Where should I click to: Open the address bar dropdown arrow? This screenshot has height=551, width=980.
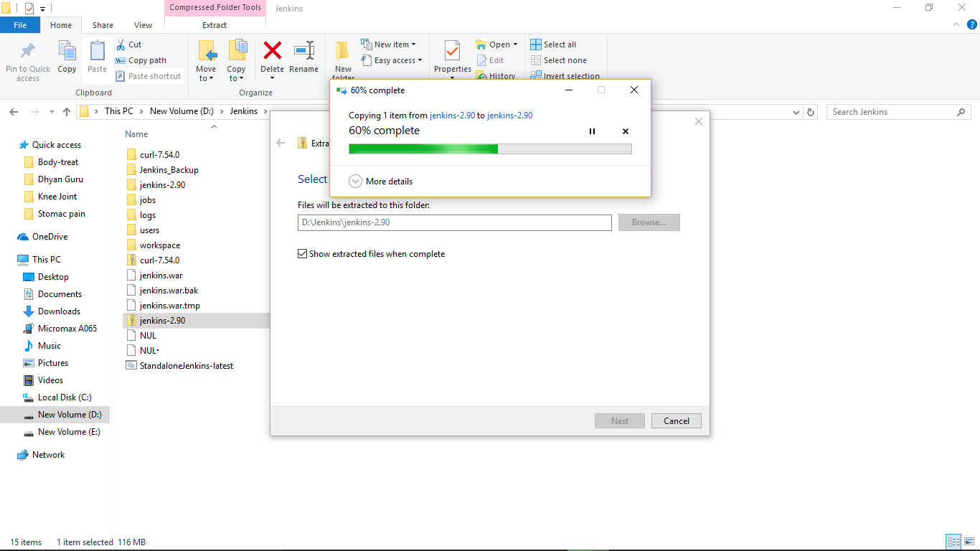coord(796,112)
